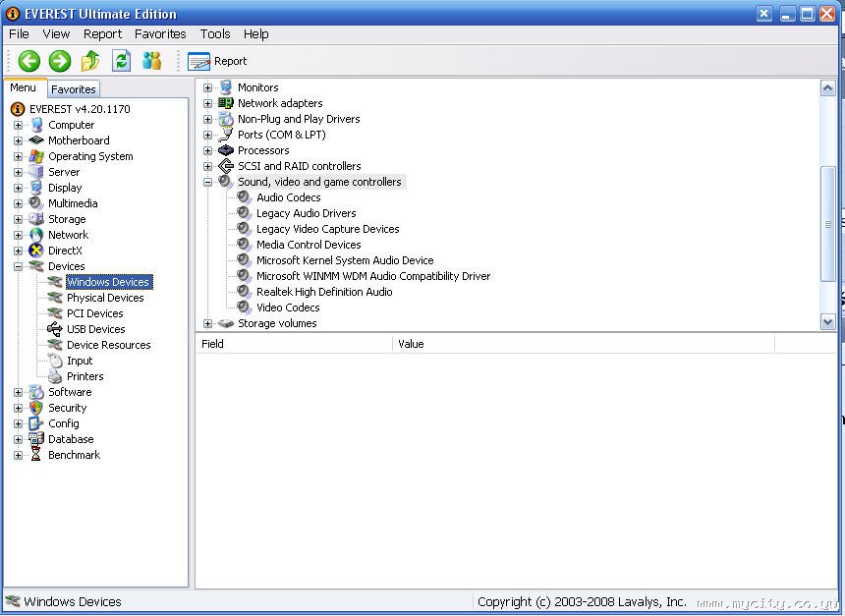Screen dimensions: 845x616
Task: Switch to the Menu tab
Action: 24,87
